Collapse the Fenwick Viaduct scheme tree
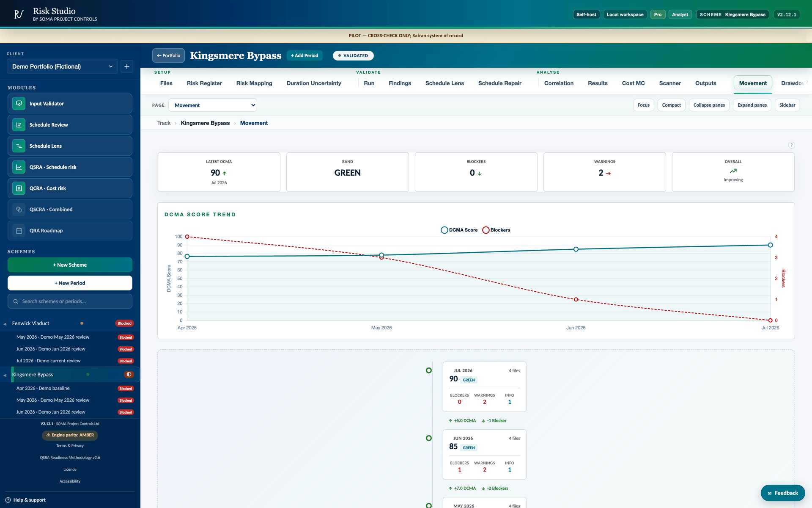The image size is (812, 508). tap(5, 324)
